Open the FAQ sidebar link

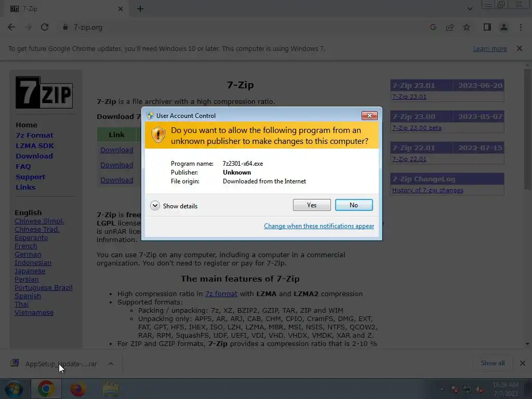coord(23,167)
